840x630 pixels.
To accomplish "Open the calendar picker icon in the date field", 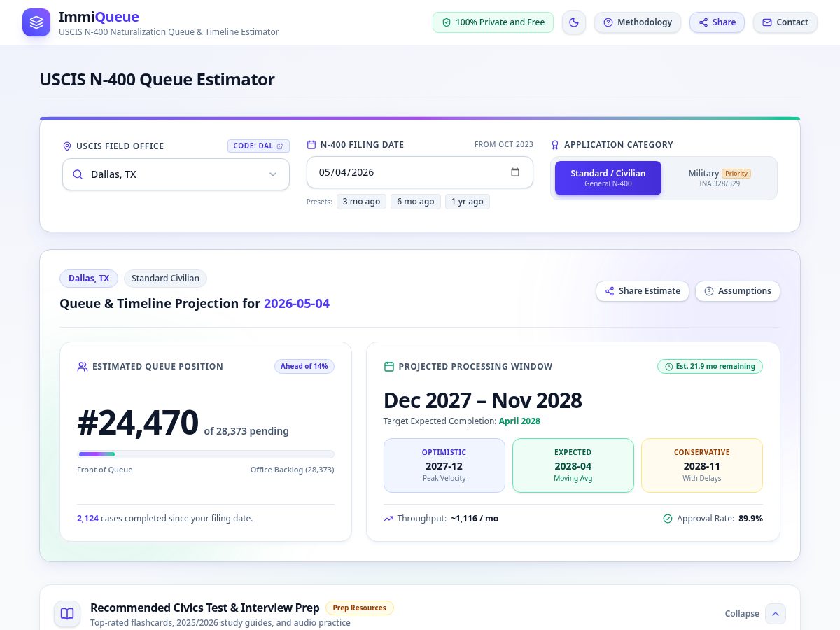I will pyautogui.click(x=515, y=172).
